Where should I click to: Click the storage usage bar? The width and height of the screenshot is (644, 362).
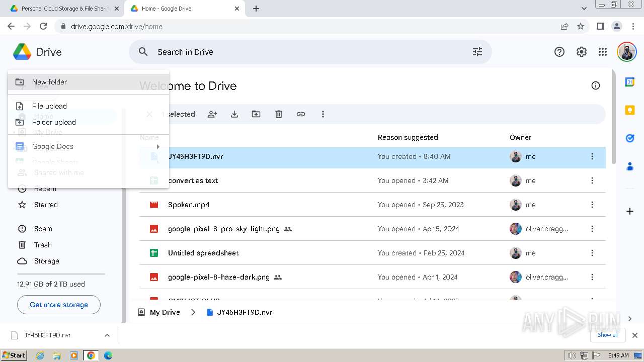pyautogui.click(x=61, y=274)
